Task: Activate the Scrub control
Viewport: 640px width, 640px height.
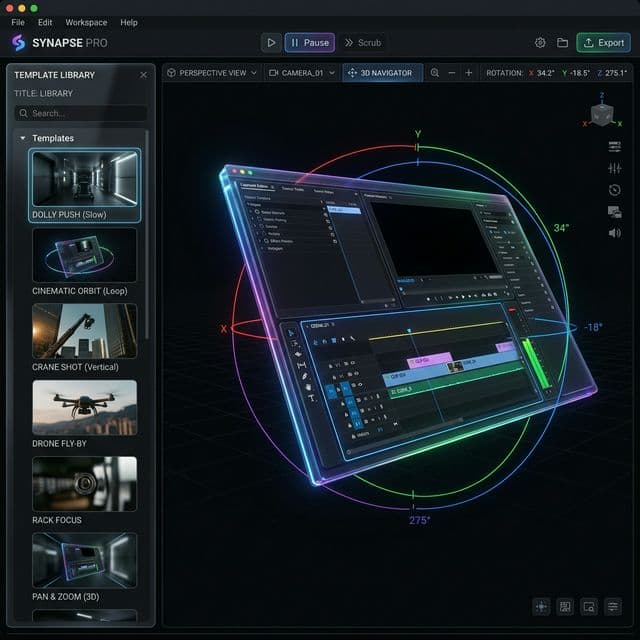Action: tap(362, 42)
